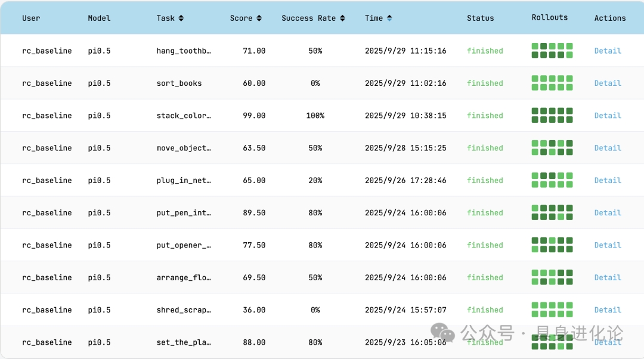This screenshot has height=359, width=644.
Task: Select the rollout squares for sort_books
Action: click(552, 83)
